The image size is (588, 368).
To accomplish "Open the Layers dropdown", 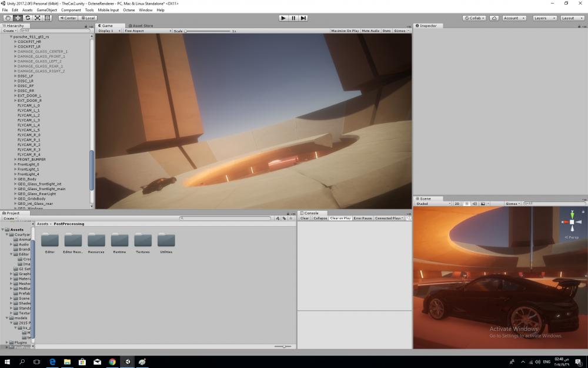I will [543, 18].
